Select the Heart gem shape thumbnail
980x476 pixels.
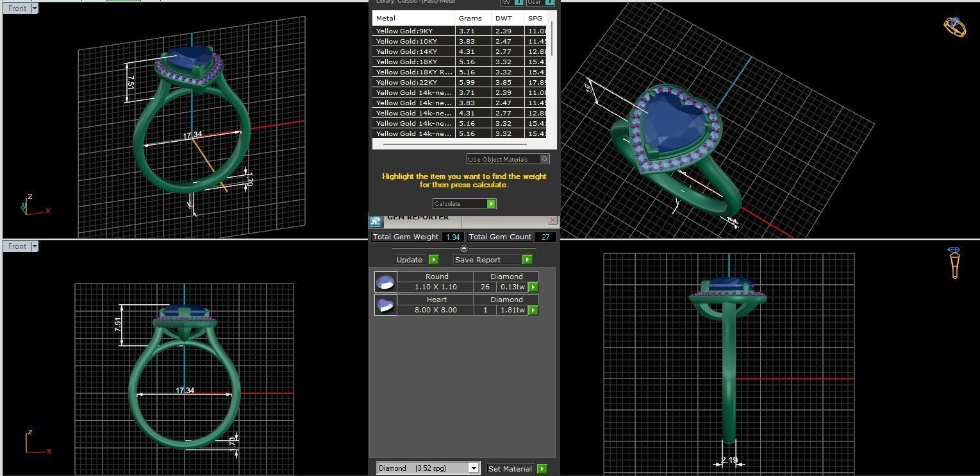point(385,305)
